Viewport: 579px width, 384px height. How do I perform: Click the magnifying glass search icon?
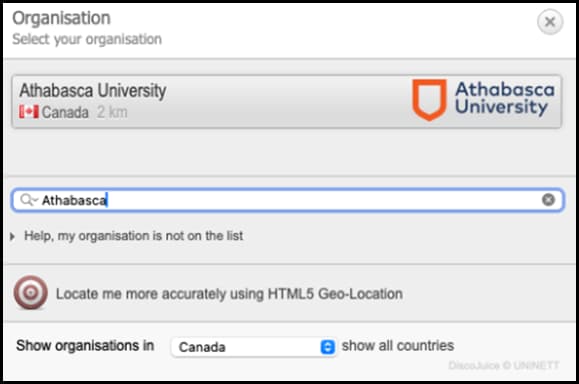[x=28, y=200]
